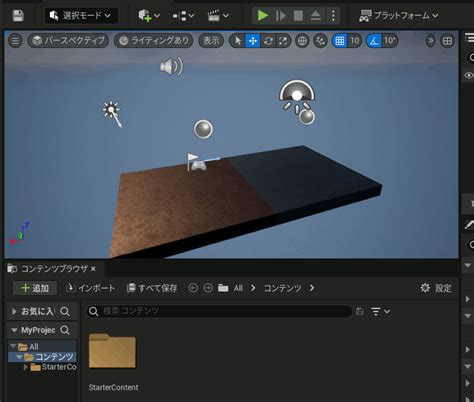This screenshot has width=474, height=402.
Task: Expand chevron after All breadcrumb
Action: [x=253, y=288]
